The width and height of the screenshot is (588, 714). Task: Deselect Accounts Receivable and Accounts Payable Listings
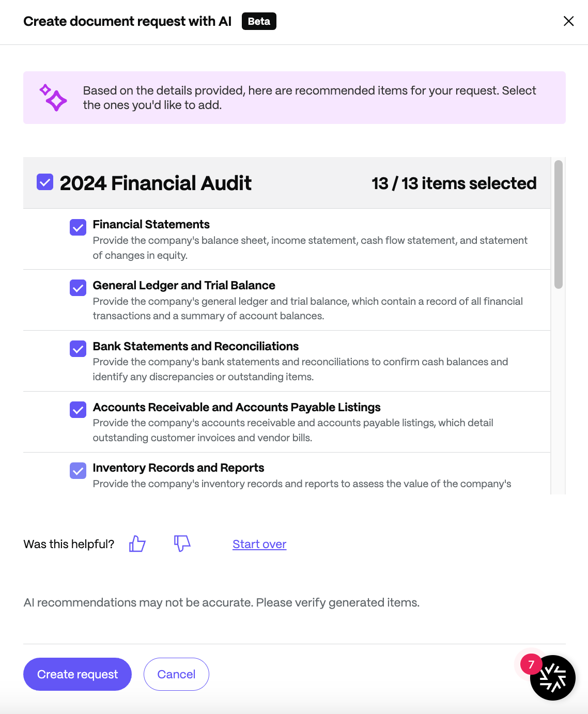78,410
